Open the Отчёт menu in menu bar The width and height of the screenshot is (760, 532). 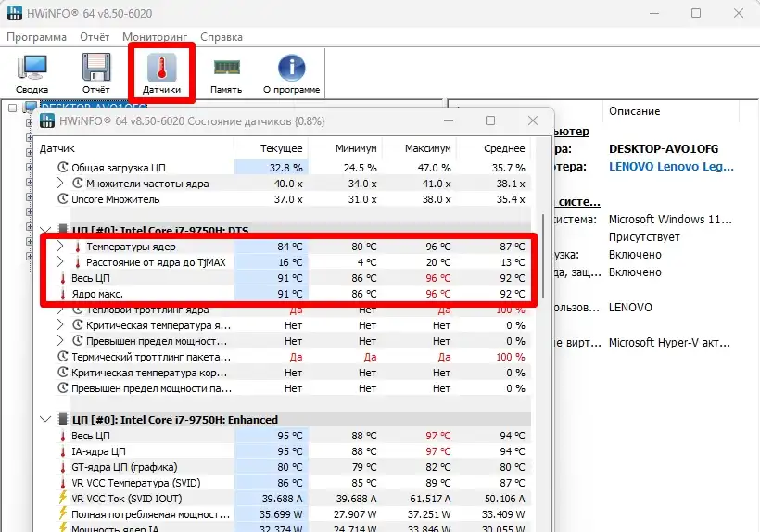point(95,37)
